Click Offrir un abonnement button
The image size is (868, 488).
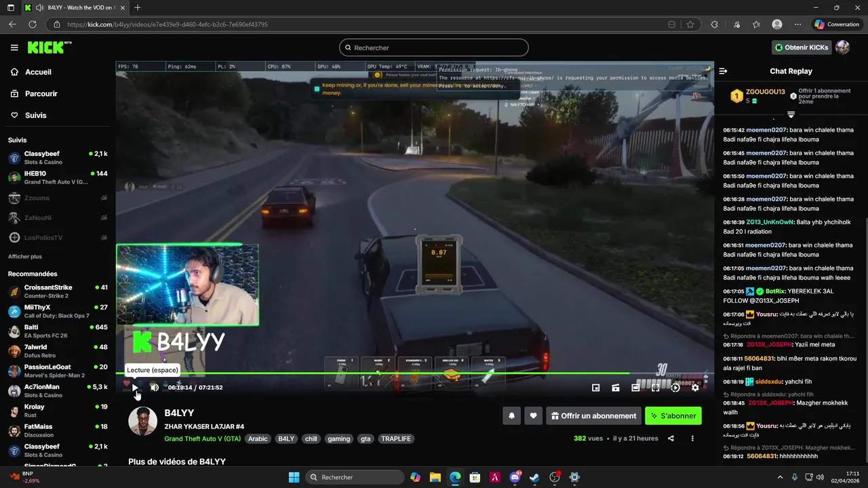pos(593,415)
